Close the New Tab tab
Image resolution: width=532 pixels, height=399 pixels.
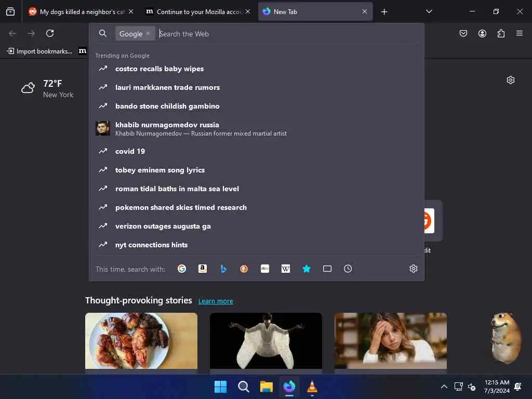pos(365,11)
